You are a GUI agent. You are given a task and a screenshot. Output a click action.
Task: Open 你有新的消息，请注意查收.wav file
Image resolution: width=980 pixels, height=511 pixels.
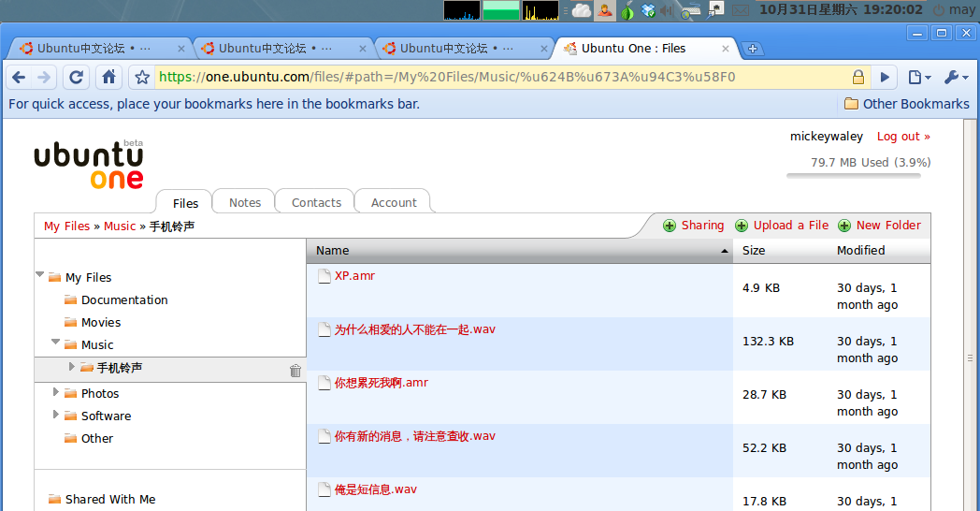(414, 436)
